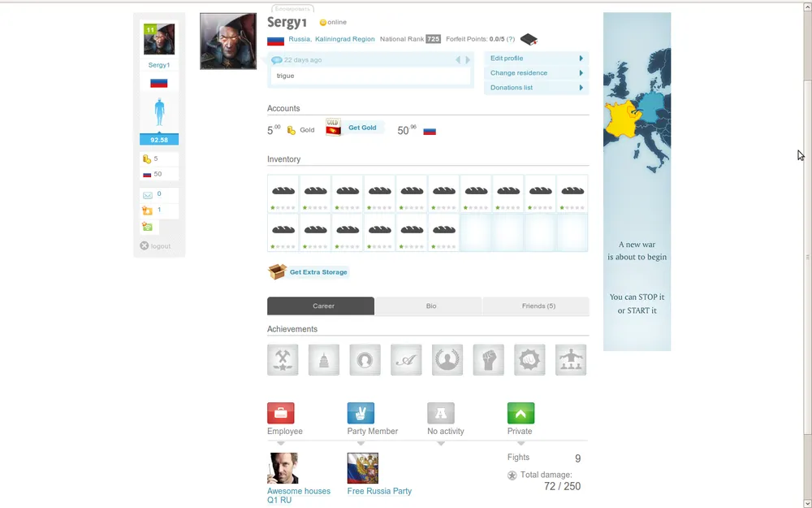812x508 pixels.
Task: Click the 92.58 wellness bar in sidebar
Action: [159, 140]
